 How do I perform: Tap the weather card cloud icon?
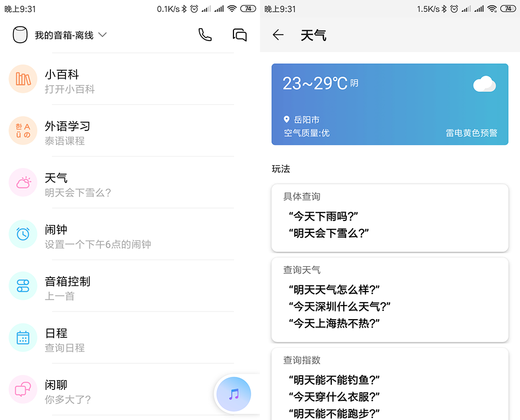pos(484,84)
